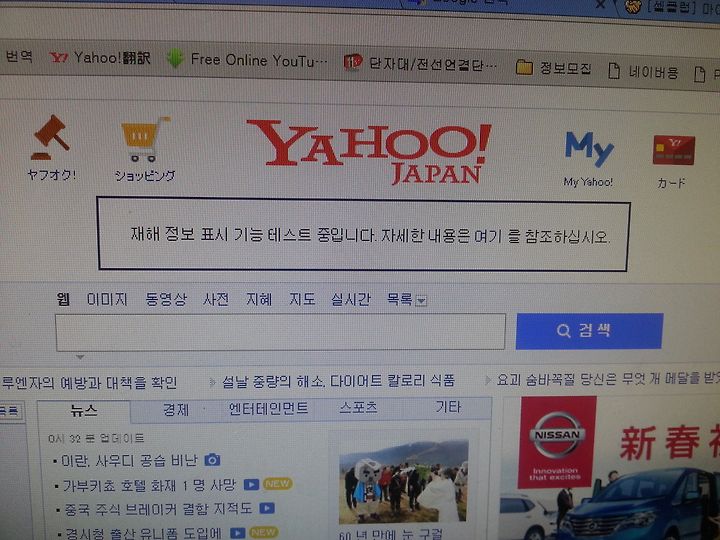The width and height of the screenshot is (720, 540).
Task: Select the 이미지 search tab
Action: pyautogui.click(x=107, y=299)
